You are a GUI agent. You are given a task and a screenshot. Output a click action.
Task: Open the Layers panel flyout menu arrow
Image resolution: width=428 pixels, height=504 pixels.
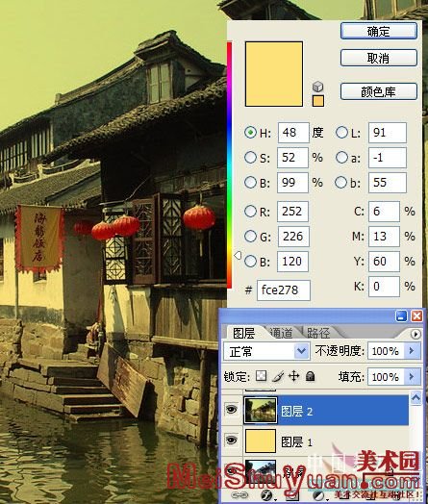pos(415,335)
